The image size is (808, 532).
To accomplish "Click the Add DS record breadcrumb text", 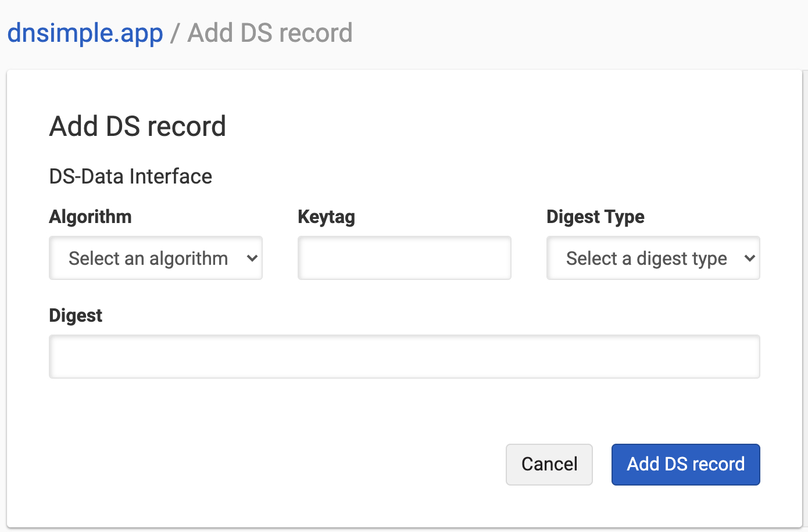I will [269, 33].
